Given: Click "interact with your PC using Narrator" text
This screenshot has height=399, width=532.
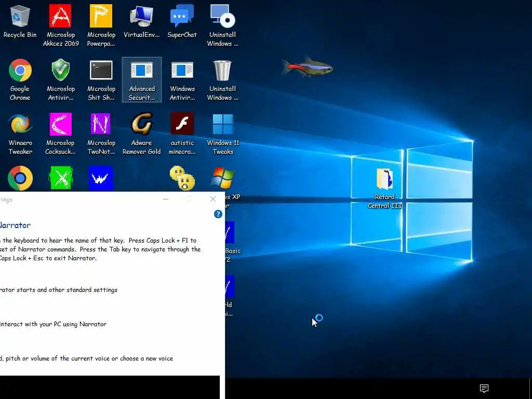Looking at the screenshot, I should pos(54,324).
